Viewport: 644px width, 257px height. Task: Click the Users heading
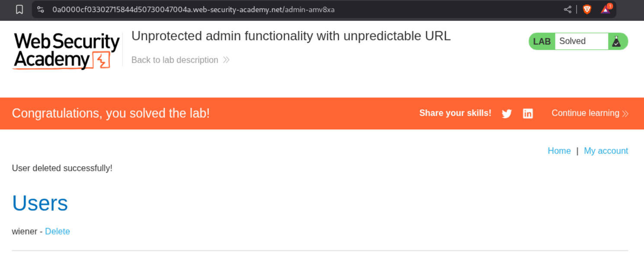(40, 203)
